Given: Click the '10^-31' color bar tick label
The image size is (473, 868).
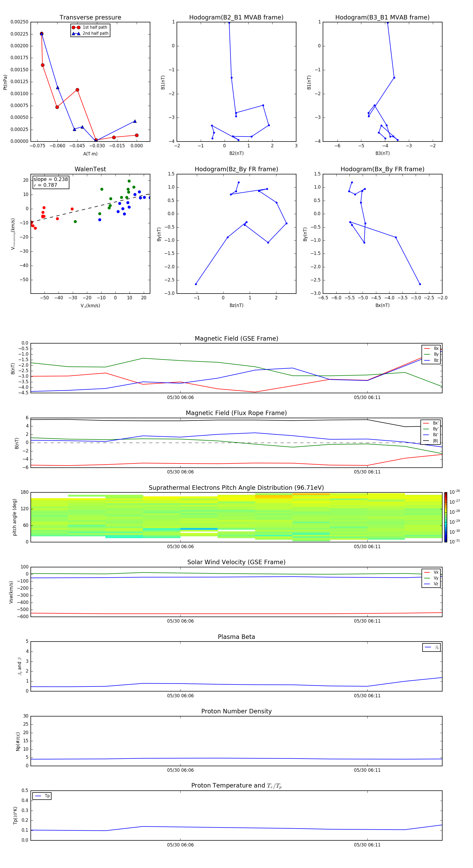Looking at the screenshot, I should tap(455, 542).
